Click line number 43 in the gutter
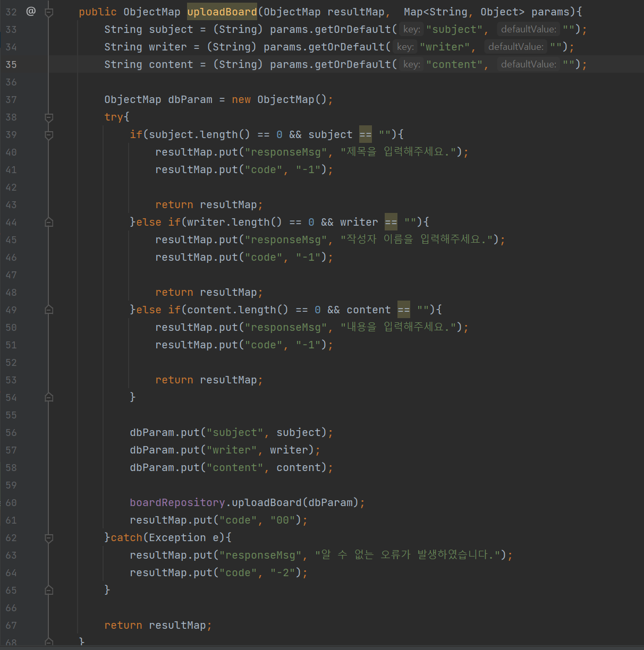The width and height of the screenshot is (644, 650). (11, 204)
